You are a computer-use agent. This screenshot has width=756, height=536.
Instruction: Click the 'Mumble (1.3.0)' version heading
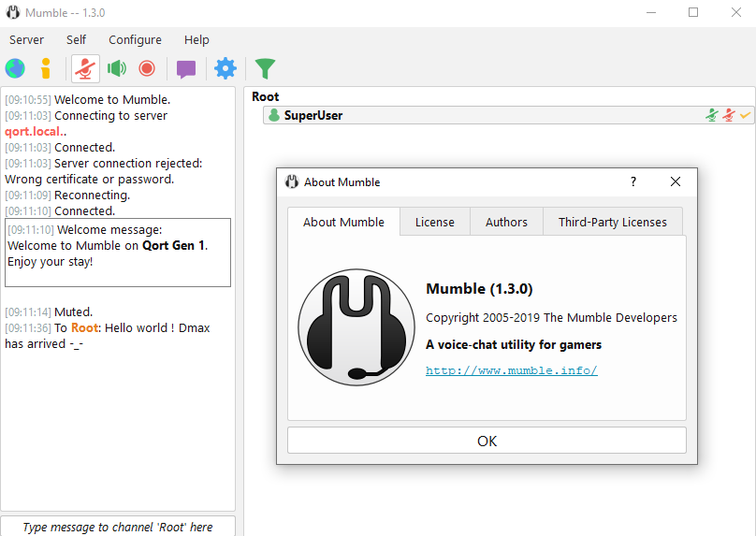pos(479,289)
